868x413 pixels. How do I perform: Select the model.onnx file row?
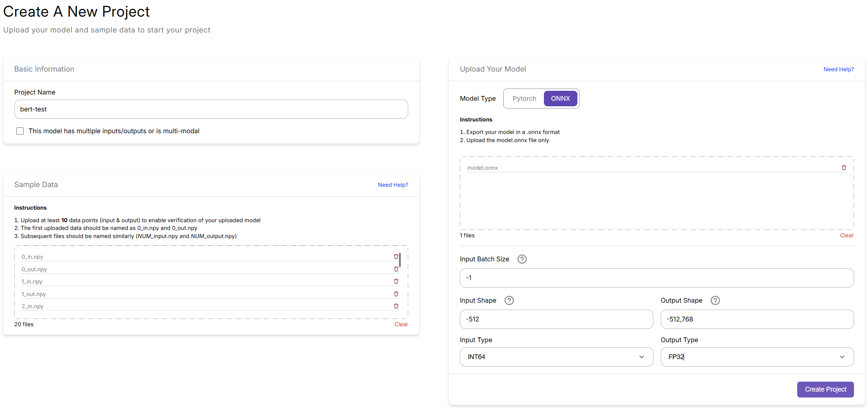(x=657, y=168)
